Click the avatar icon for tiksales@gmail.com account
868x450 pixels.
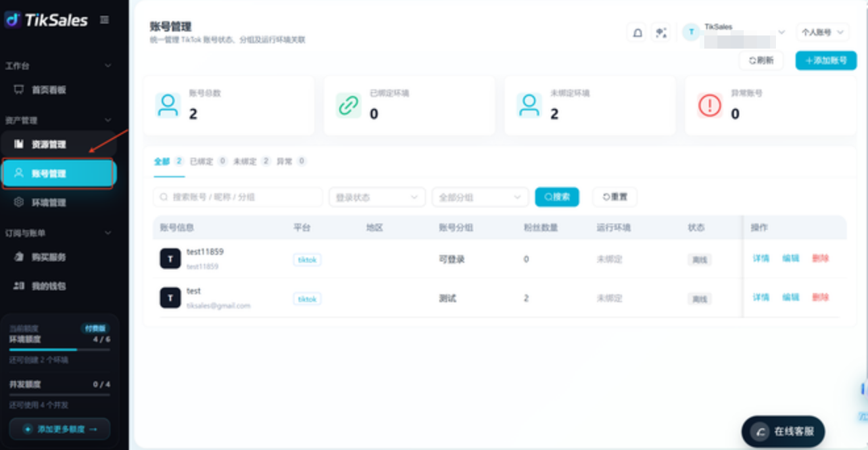tap(170, 298)
